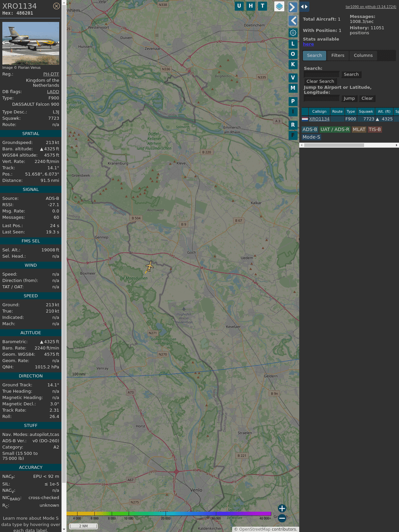Focus the Search text field
Viewport: 399px width, 532px height.
pos(322,74)
